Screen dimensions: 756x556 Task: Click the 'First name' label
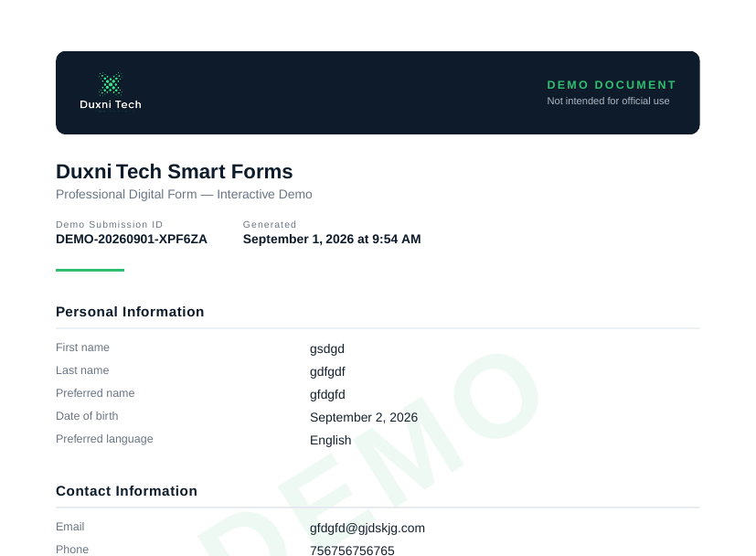point(82,347)
